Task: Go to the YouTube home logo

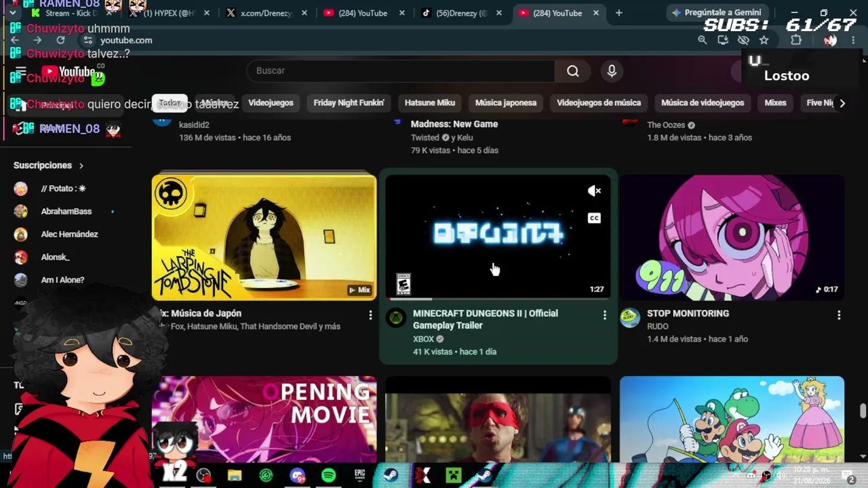Action: pos(70,73)
